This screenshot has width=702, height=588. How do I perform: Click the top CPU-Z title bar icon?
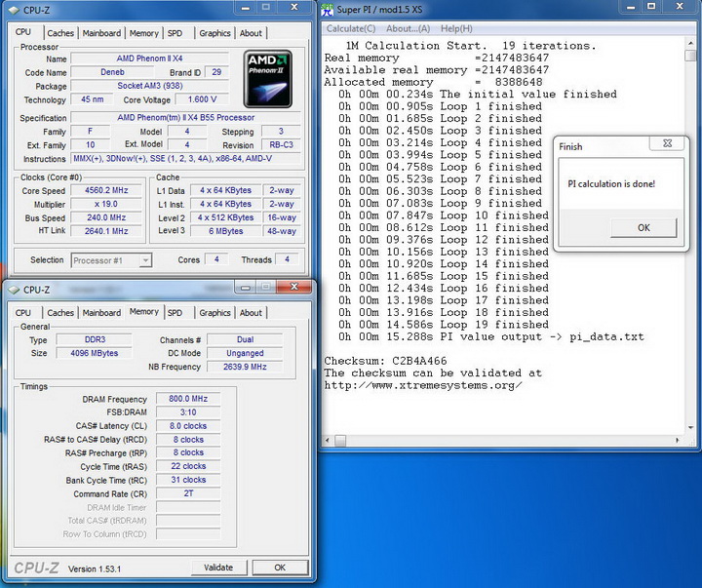point(14,10)
